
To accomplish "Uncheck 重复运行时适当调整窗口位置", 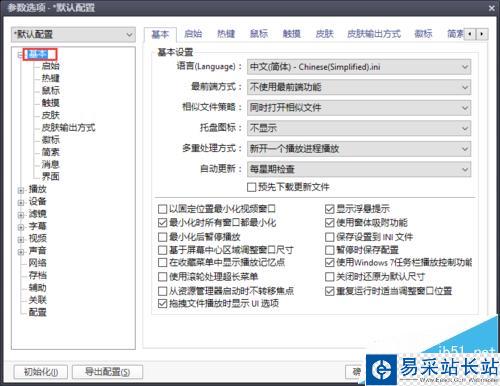I will pos(329,291).
